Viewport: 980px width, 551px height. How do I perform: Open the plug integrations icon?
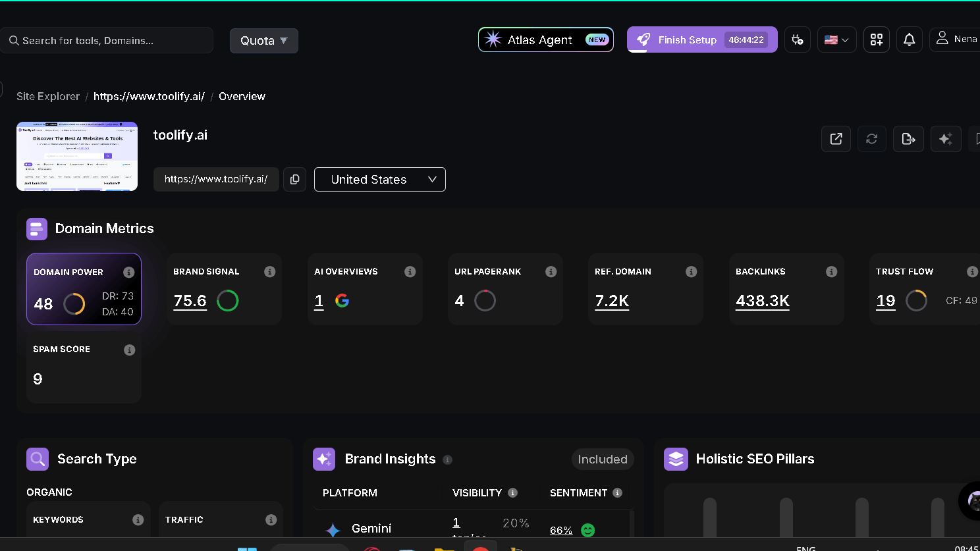pyautogui.click(x=798, y=39)
